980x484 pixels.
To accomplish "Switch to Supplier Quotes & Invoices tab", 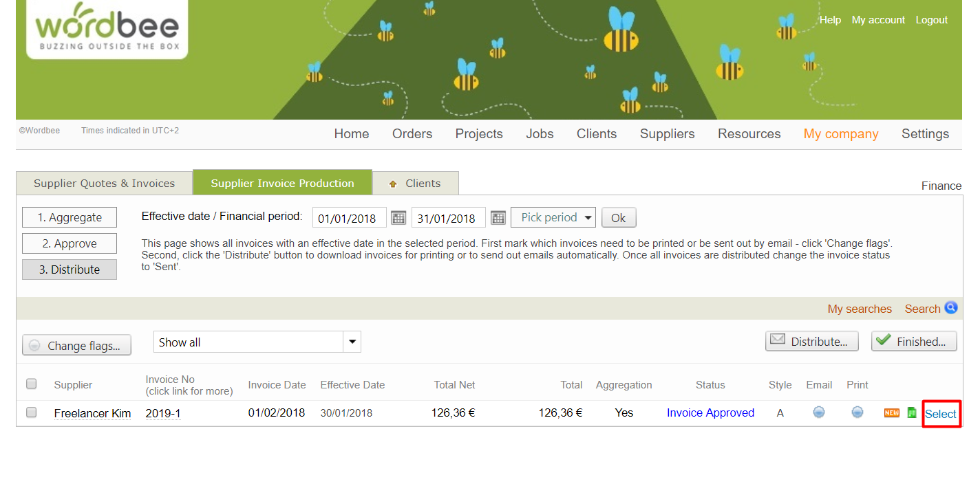I will 104,184.
